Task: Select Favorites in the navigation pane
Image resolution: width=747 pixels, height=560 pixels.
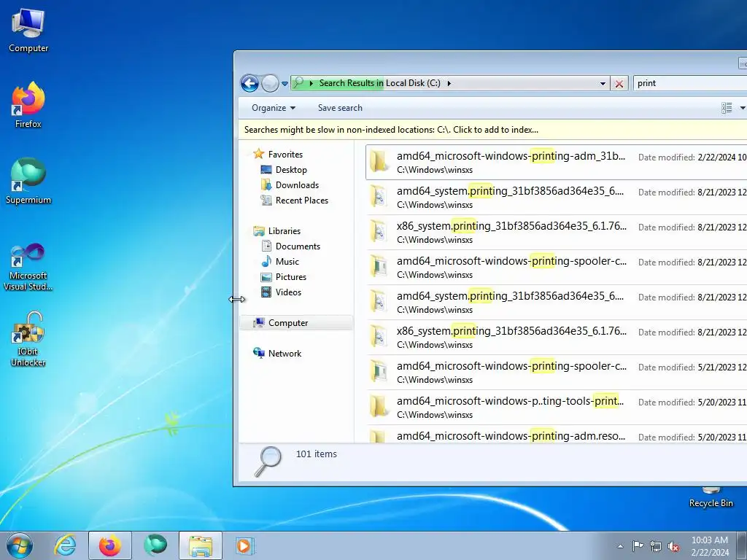Action: pyautogui.click(x=285, y=155)
